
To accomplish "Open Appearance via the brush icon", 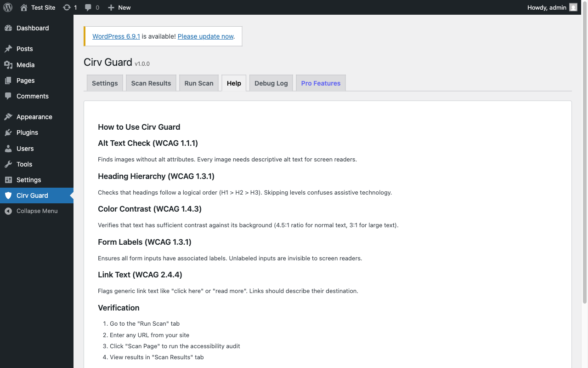I will pyautogui.click(x=9, y=116).
